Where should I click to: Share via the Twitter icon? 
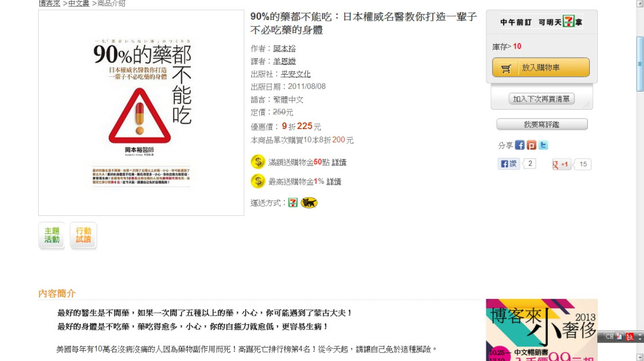543,145
